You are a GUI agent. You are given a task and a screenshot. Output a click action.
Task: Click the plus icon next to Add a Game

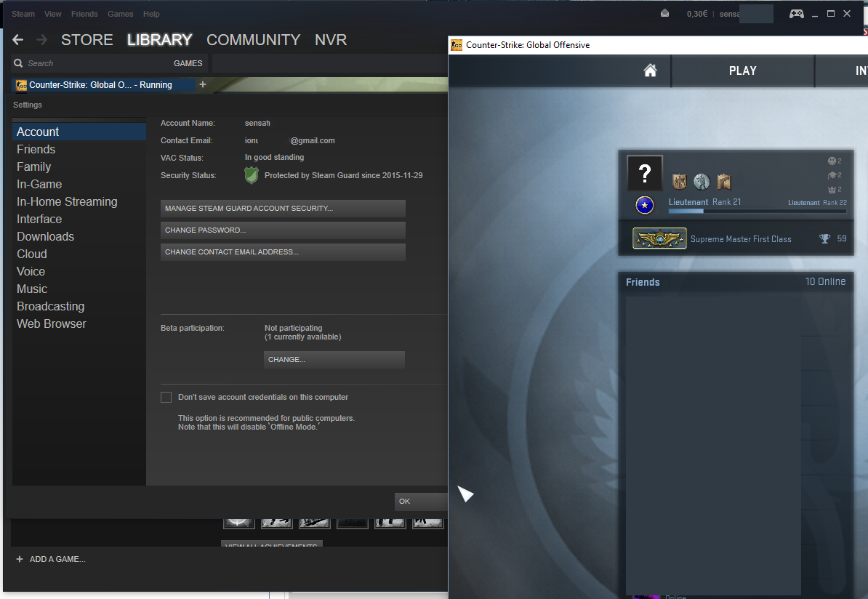tap(20, 559)
